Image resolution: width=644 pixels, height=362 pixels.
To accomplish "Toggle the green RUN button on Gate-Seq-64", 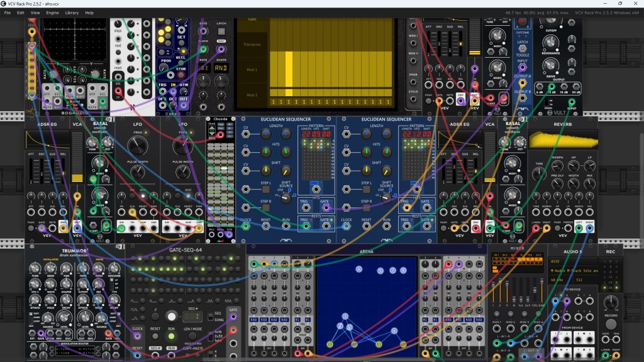I will [x=171, y=337].
